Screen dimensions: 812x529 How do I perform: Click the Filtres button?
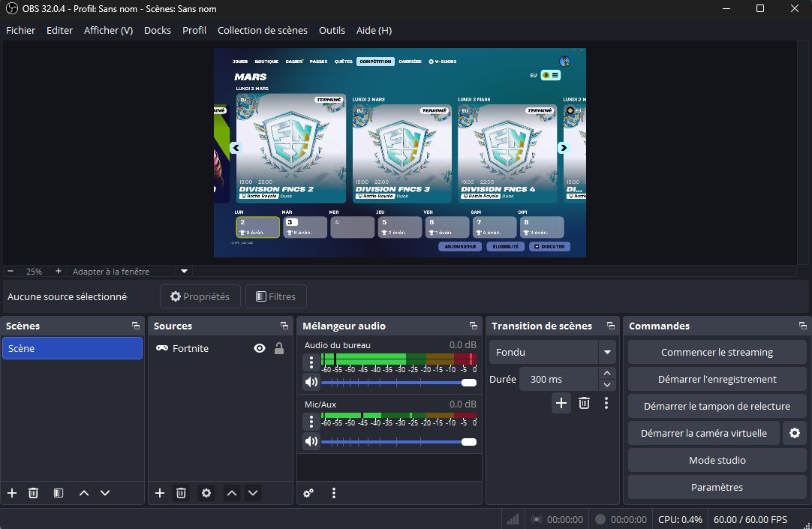coord(276,296)
